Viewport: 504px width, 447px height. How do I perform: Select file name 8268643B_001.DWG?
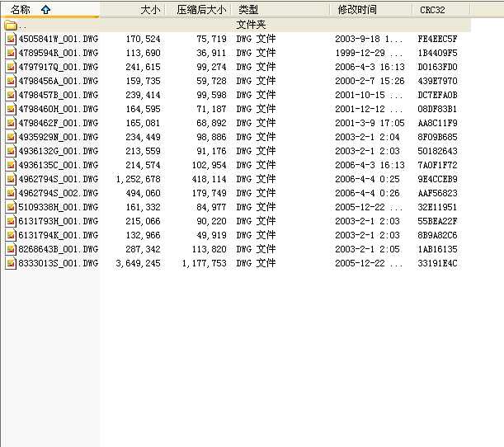tap(59, 249)
